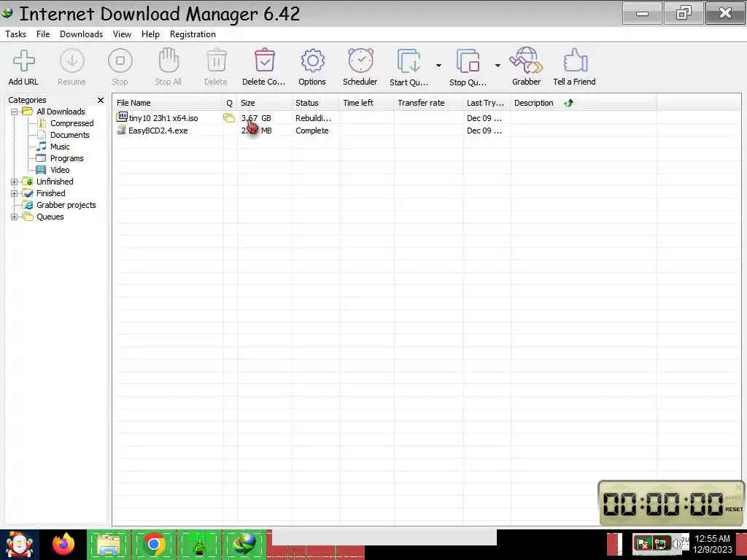Click the Santa Start button

tap(19, 544)
